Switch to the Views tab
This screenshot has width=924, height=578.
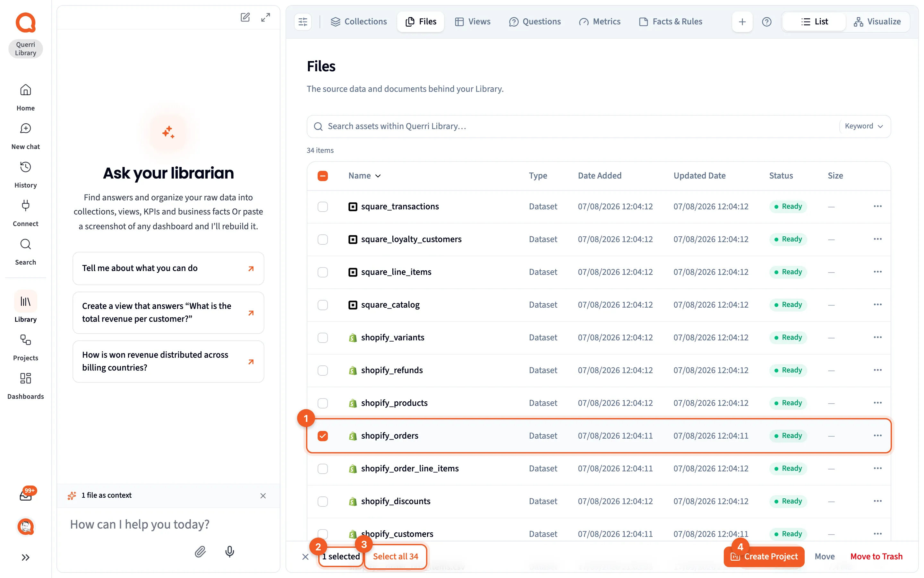click(473, 22)
